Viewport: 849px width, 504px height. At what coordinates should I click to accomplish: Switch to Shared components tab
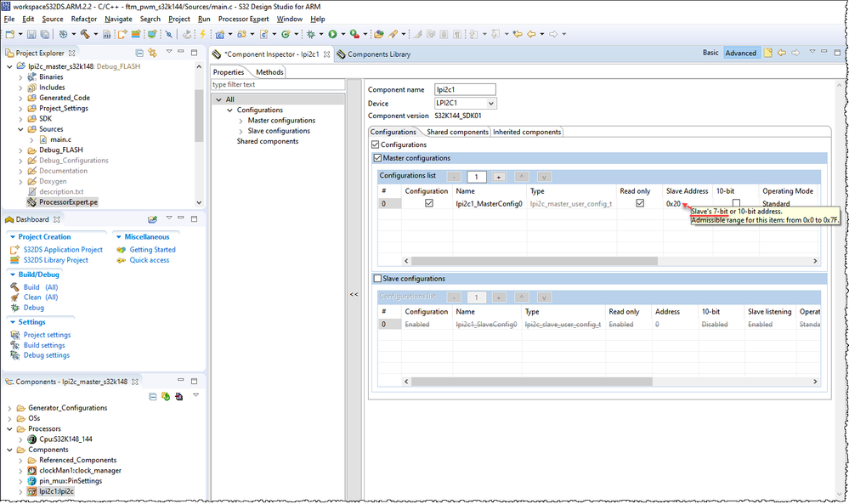tap(457, 132)
